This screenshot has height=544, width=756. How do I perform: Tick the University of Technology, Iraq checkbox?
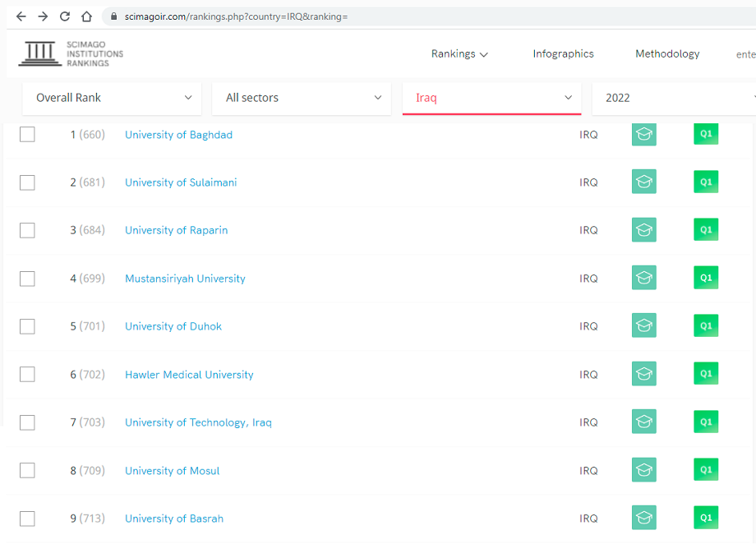pos(27,422)
